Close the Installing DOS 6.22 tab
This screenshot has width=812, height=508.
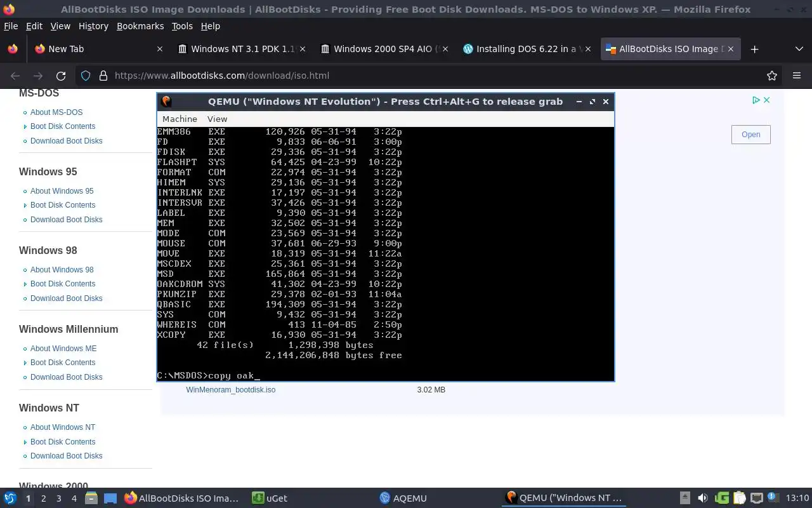(x=588, y=49)
